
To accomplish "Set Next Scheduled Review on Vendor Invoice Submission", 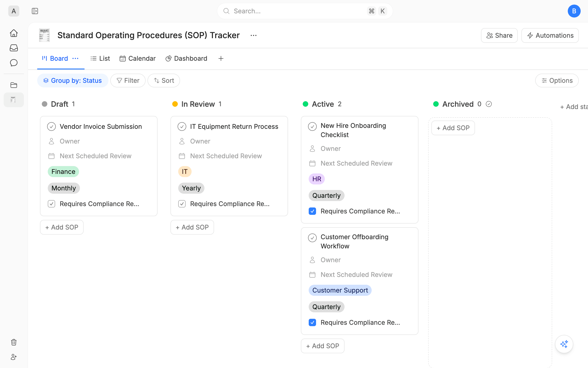I will pyautogui.click(x=95, y=156).
